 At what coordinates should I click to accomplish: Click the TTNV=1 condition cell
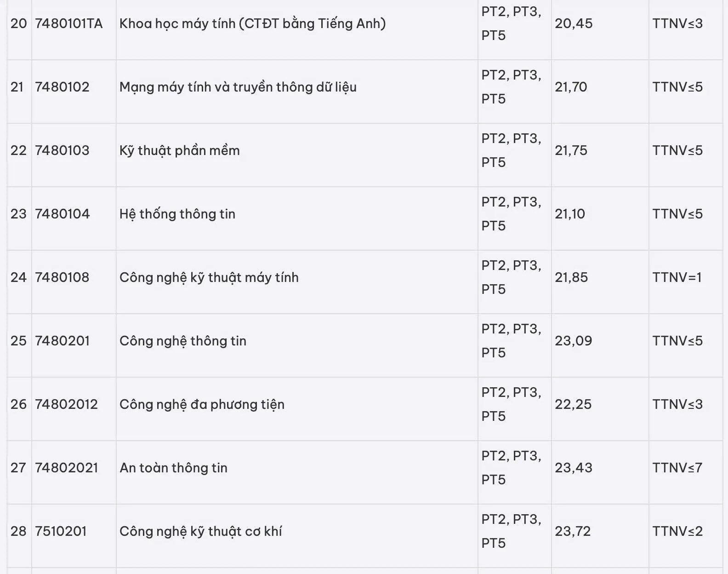[x=677, y=277]
